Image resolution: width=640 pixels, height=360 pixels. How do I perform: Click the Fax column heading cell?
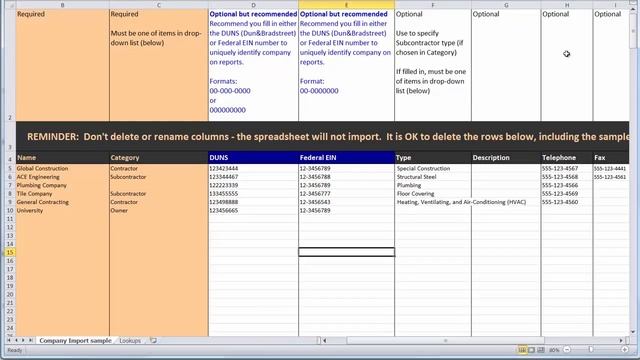click(611, 158)
